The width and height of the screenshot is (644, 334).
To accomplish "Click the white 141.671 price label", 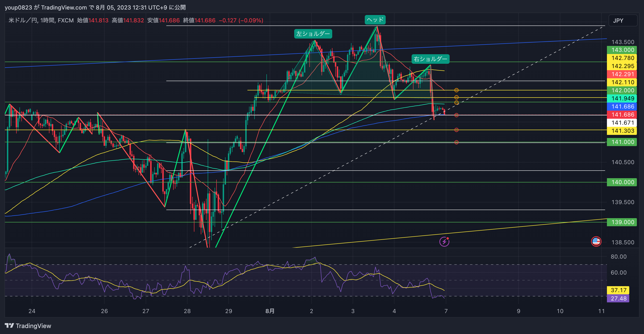I will tap(622, 123).
